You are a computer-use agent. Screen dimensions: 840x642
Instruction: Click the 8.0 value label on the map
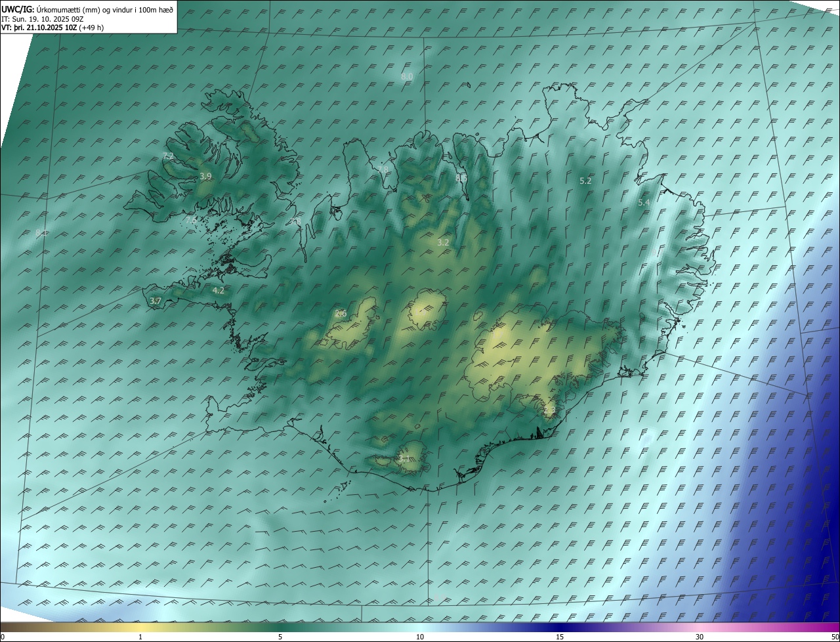point(407,77)
